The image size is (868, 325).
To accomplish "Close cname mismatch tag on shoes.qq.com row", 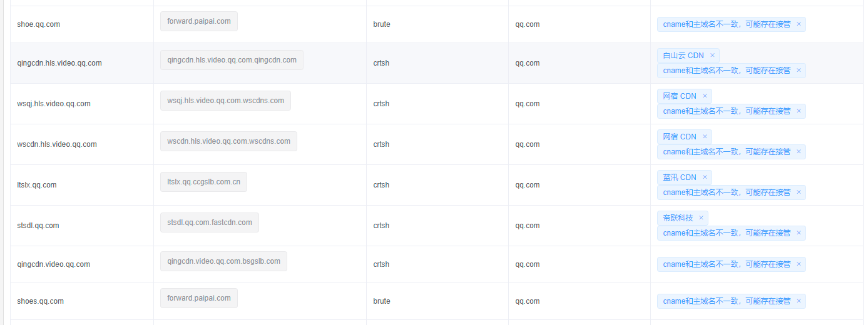I will point(799,301).
